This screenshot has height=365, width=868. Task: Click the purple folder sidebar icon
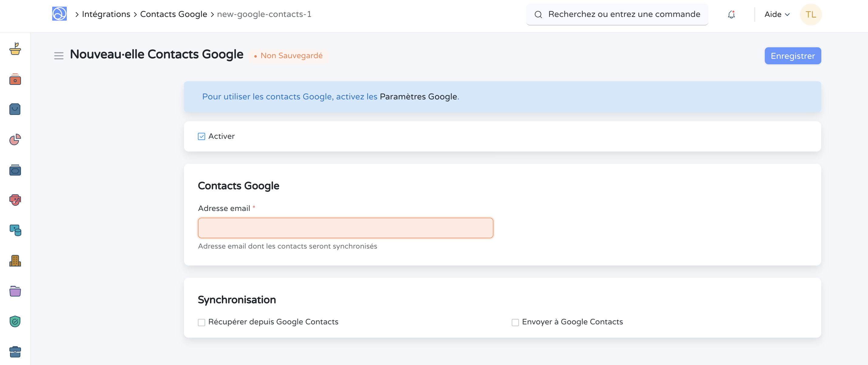coord(15,291)
